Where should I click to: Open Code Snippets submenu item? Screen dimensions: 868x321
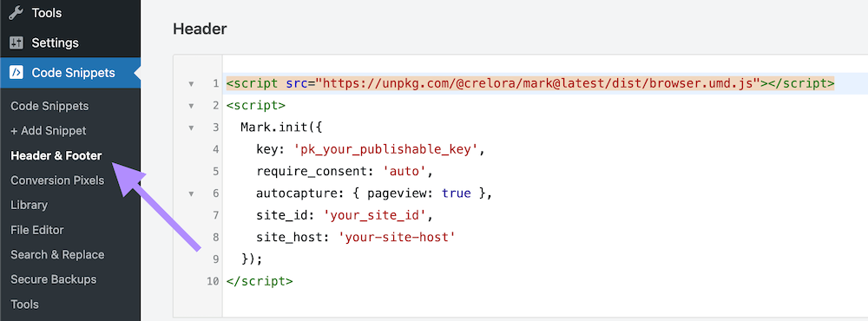pyautogui.click(x=49, y=106)
